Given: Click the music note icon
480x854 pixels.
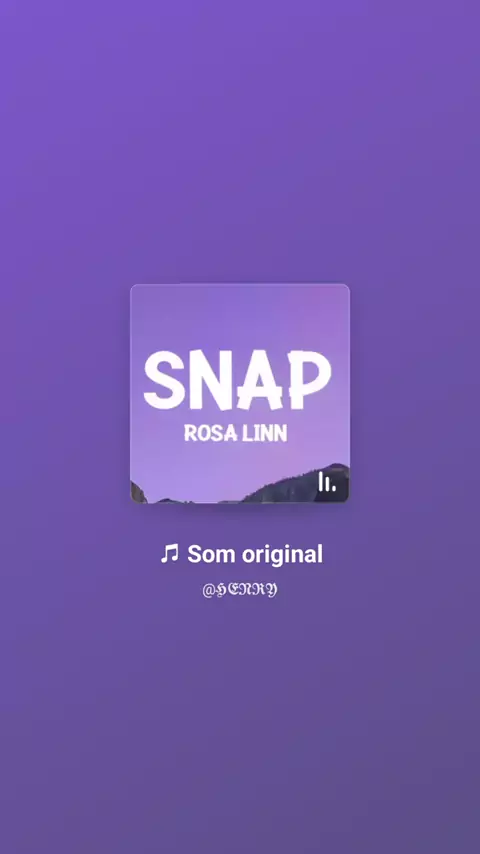Looking at the screenshot, I should tap(169, 554).
